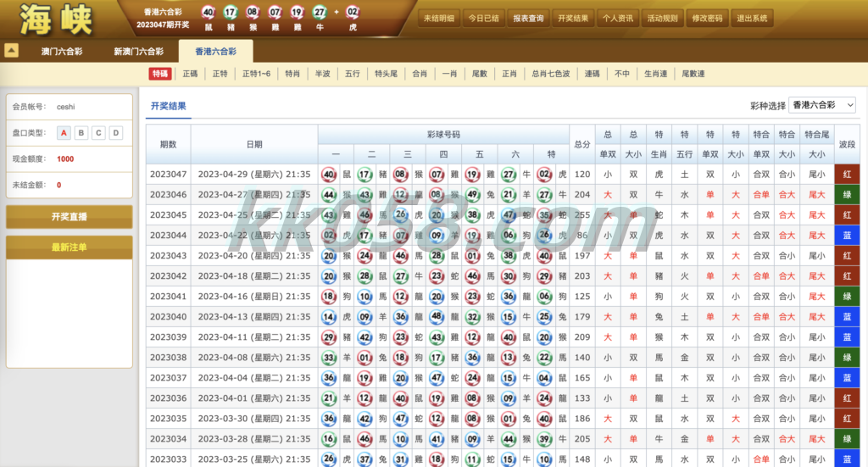Click the 海峡 site logo
Viewport: 868px width, 467px height.
56,19
